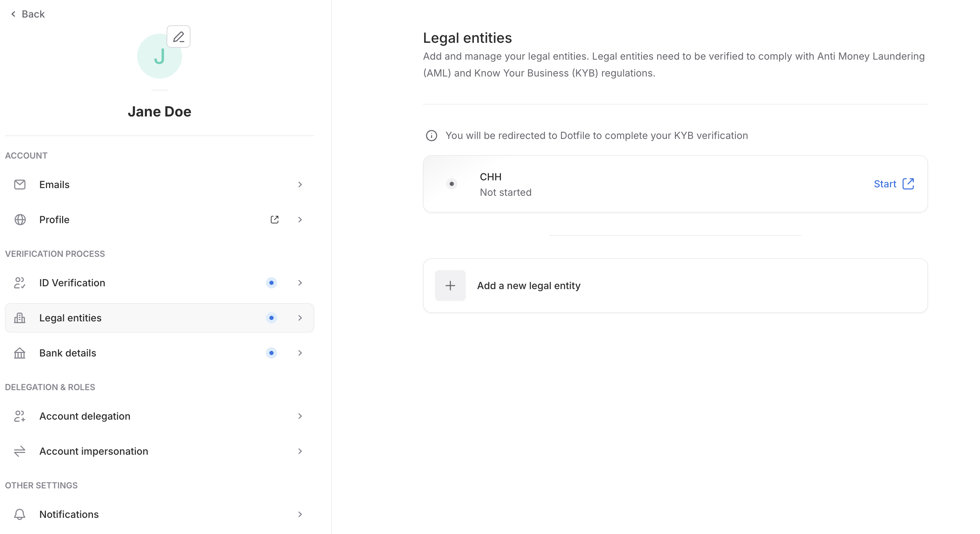Click the ACCOUNT section label
Viewport: 980px width, 534px height.
click(26, 155)
